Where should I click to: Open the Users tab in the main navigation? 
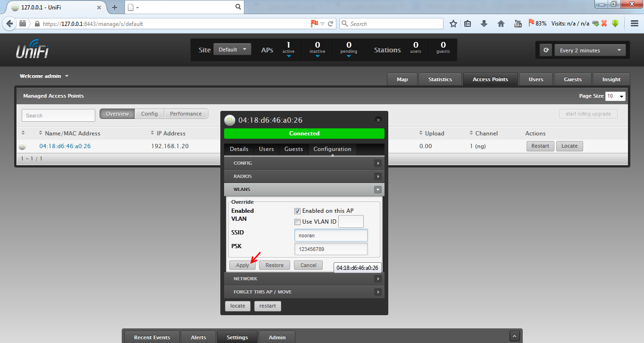(536, 79)
